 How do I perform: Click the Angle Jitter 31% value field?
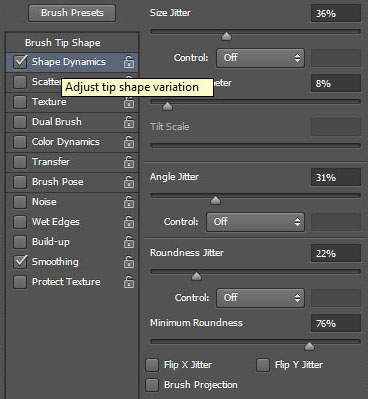[x=336, y=177]
